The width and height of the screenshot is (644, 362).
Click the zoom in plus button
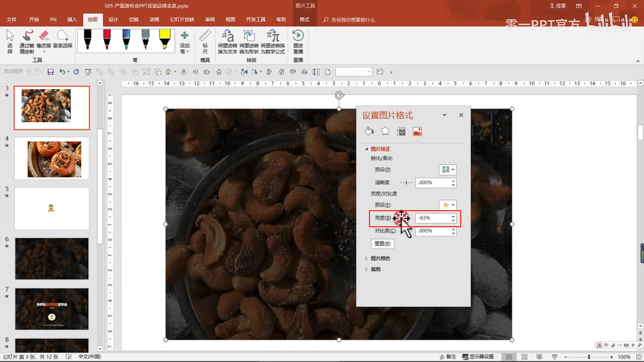pyautogui.click(x=612, y=357)
